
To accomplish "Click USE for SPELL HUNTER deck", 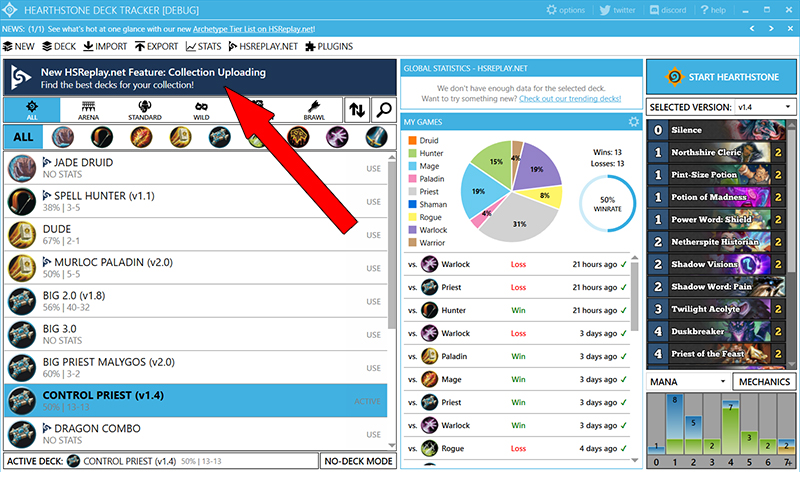I will click(373, 202).
